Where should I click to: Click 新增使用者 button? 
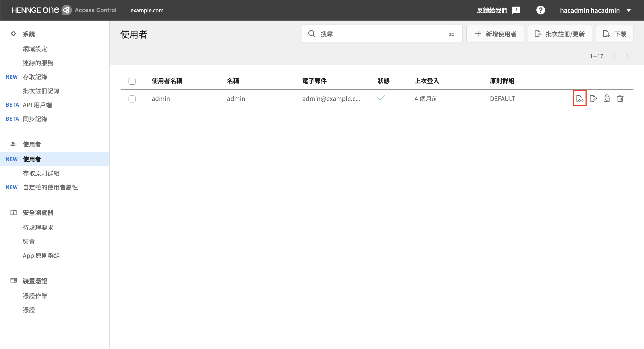click(x=495, y=34)
